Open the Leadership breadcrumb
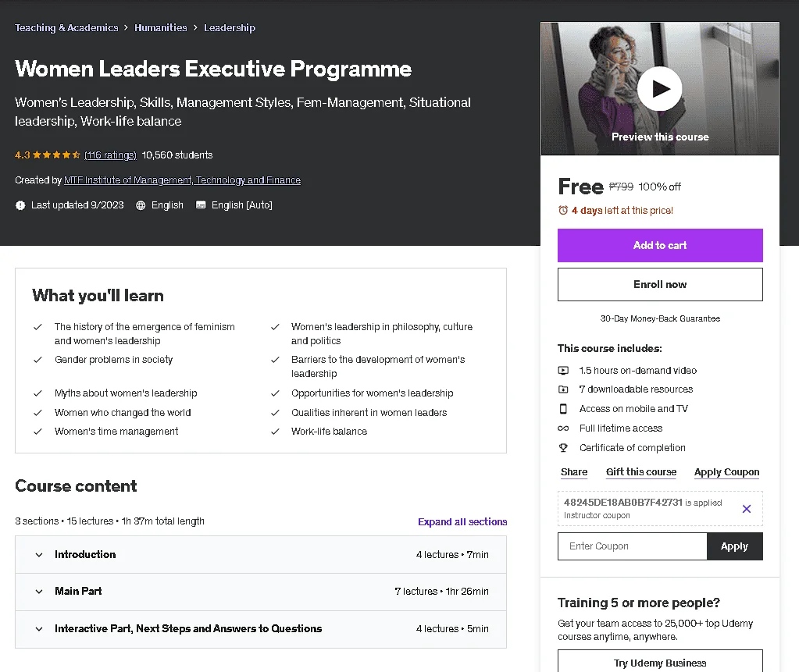 (x=230, y=28)
